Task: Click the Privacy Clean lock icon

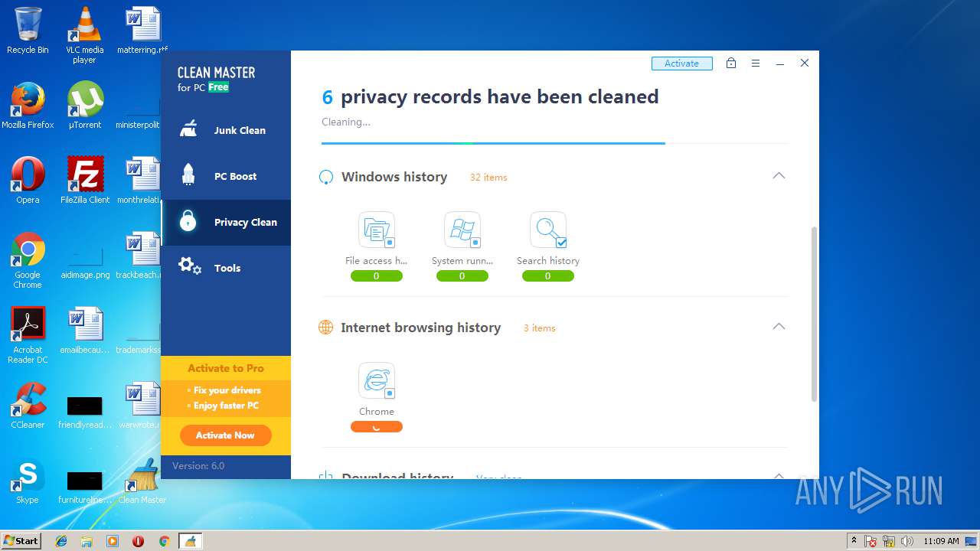Action: click(x=188, y=220)
